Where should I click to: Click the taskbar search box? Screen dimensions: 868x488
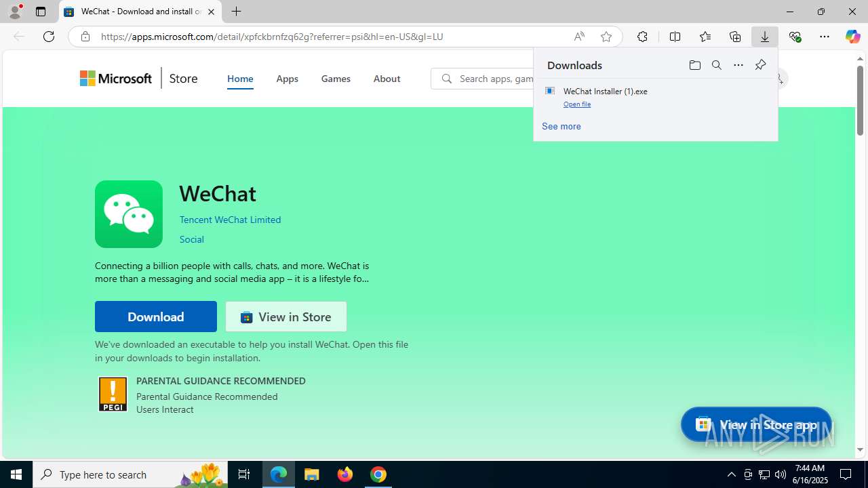(x=130, y=474)
